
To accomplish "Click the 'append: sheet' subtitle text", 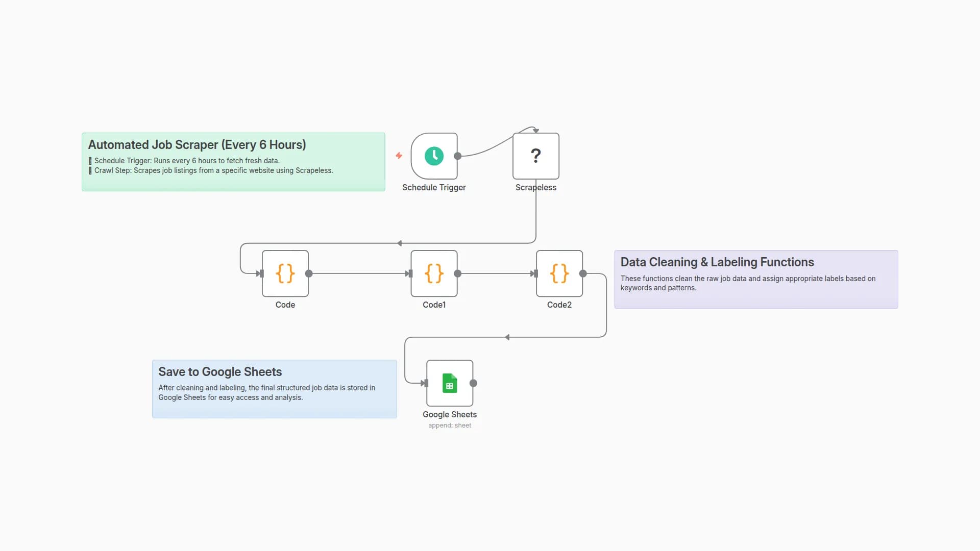I will click(x=449, y=425).
